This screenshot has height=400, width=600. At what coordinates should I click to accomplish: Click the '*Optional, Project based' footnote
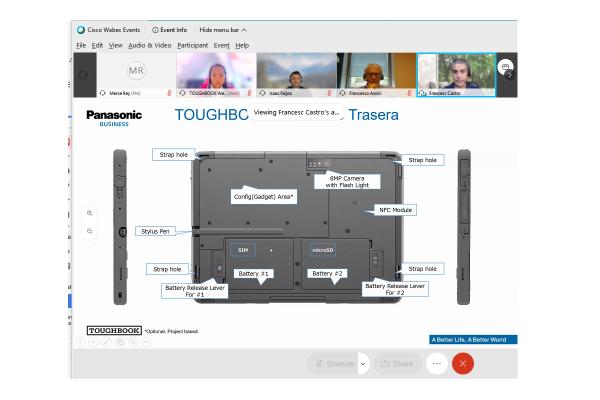171,331
